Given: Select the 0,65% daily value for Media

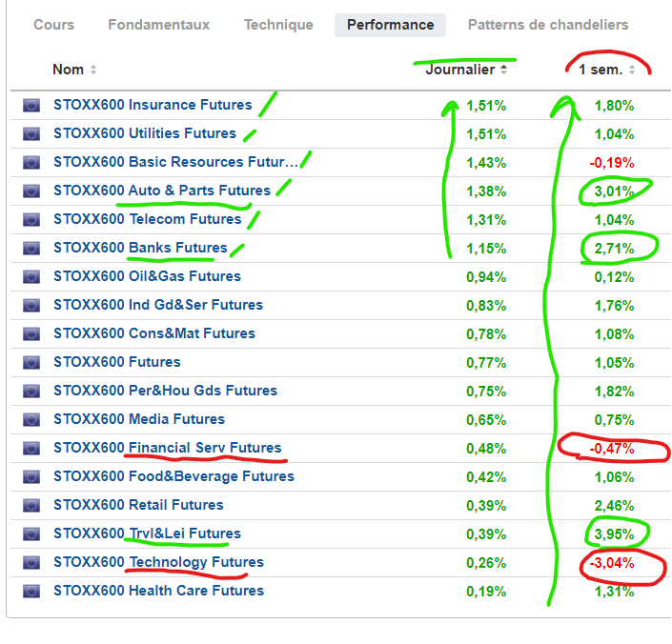Looking at the screenshot, I should click(486, 420).
